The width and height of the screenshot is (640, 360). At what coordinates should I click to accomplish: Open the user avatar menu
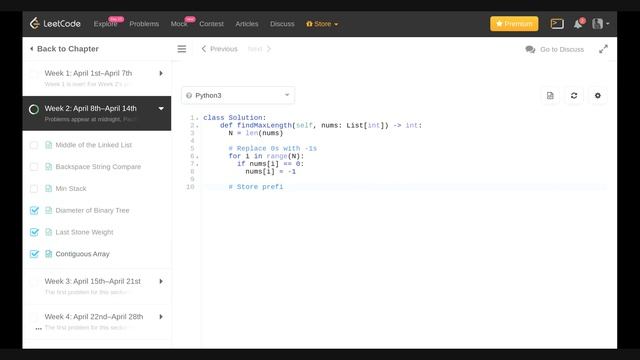600,24
